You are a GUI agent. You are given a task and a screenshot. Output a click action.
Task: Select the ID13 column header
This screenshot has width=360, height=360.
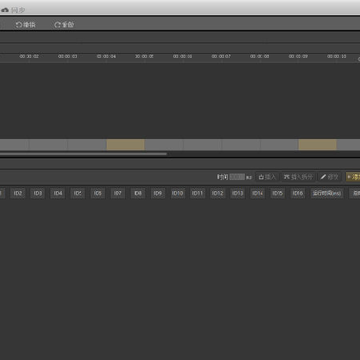click(x=237, y=193)
